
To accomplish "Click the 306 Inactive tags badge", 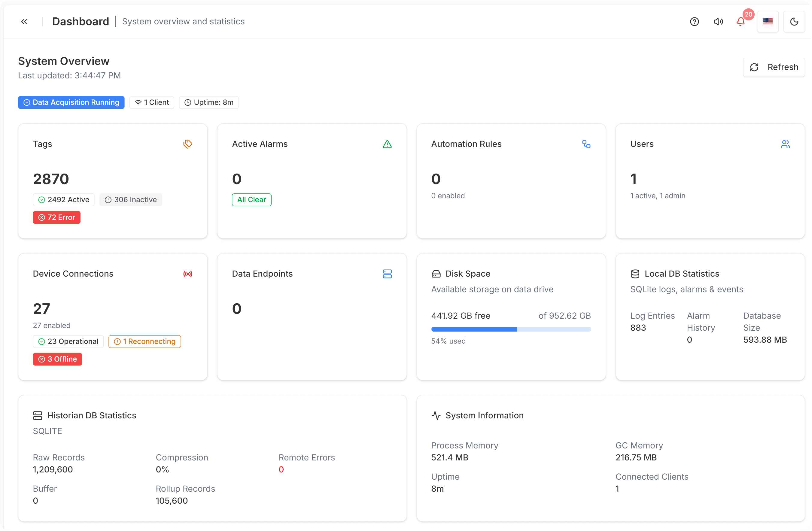I will (131, 199).
